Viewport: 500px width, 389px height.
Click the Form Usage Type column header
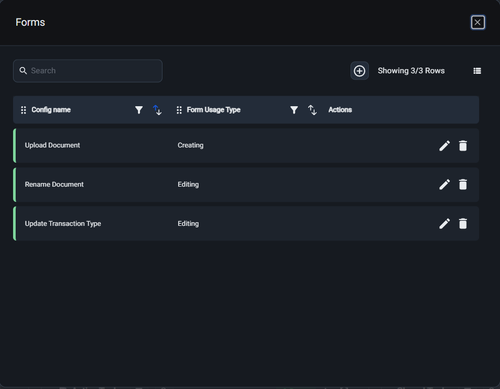tap(213, 110)
